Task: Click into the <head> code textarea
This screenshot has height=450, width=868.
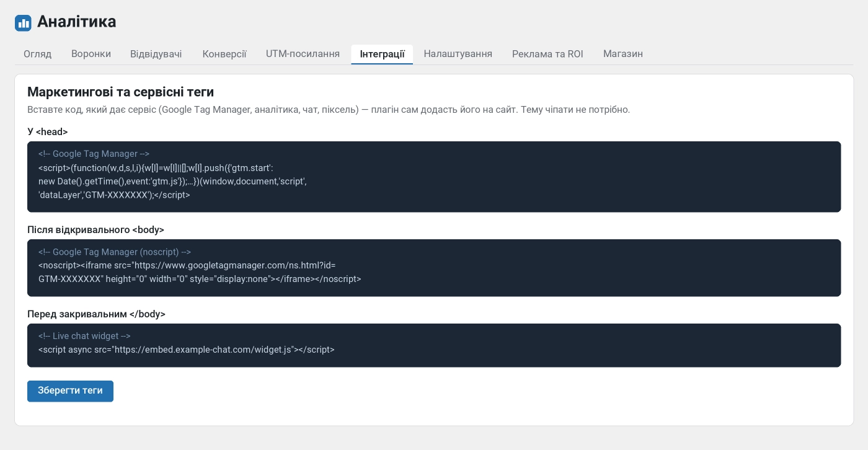Action: [x=434, y=177]
